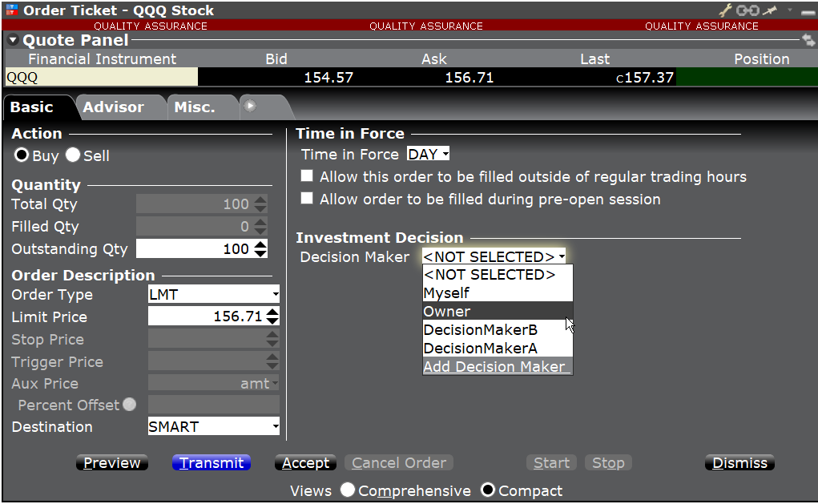Allow order fill during pre-open session

pos(307,200)
